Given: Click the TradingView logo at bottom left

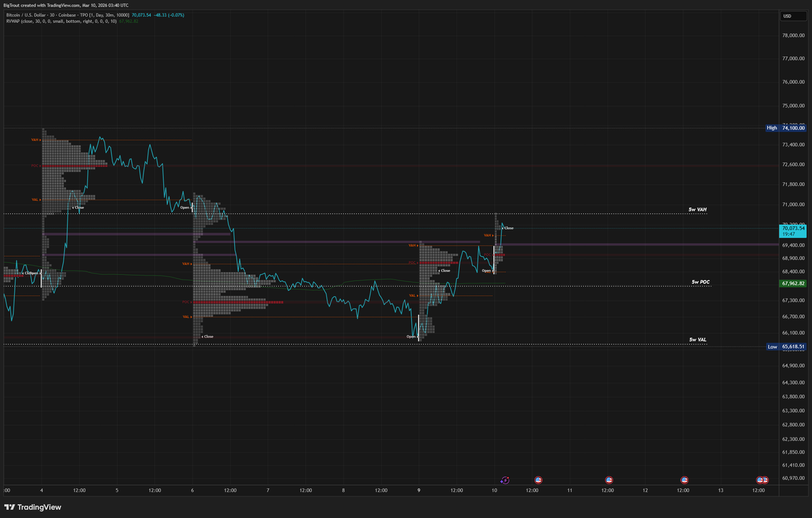Looking at the screenshot, I should coord(33,507).
